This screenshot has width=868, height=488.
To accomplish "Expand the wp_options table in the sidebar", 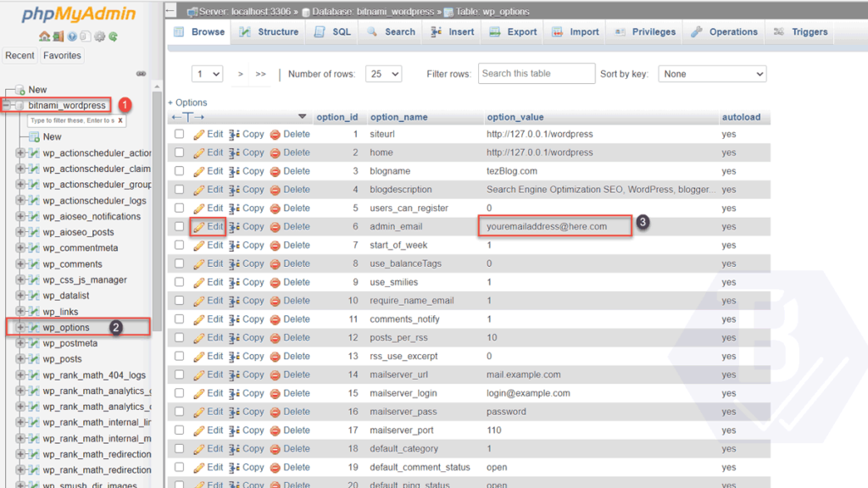I will pyautogui.click(x=19, y=325).
